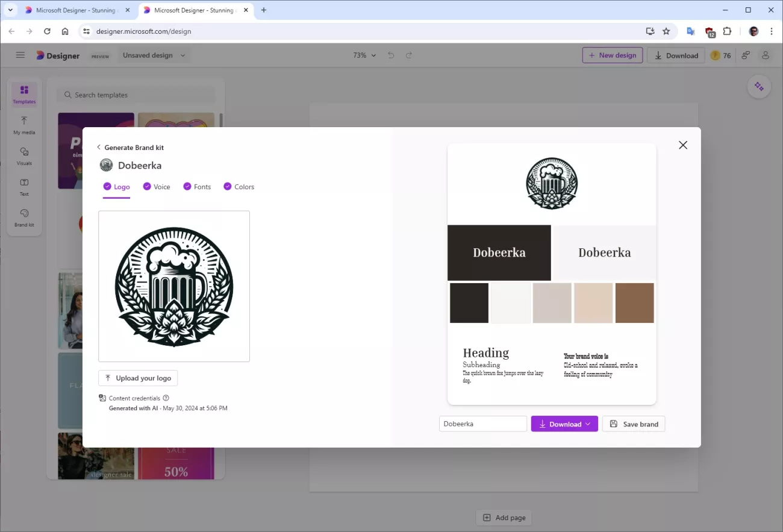The width and height of the screenshot is (783, 532).
Task: Switch to the Fonts tab
Action: point(197,187)
